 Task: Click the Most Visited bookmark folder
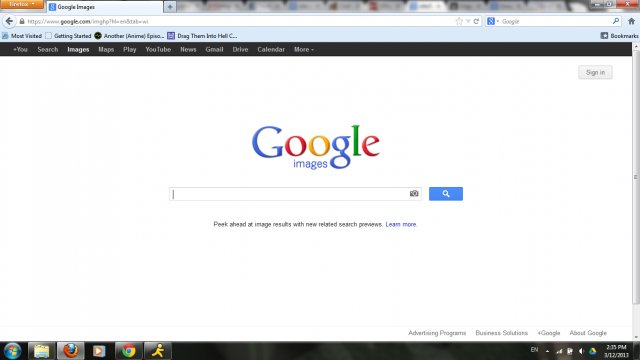[x=22, y=36]
